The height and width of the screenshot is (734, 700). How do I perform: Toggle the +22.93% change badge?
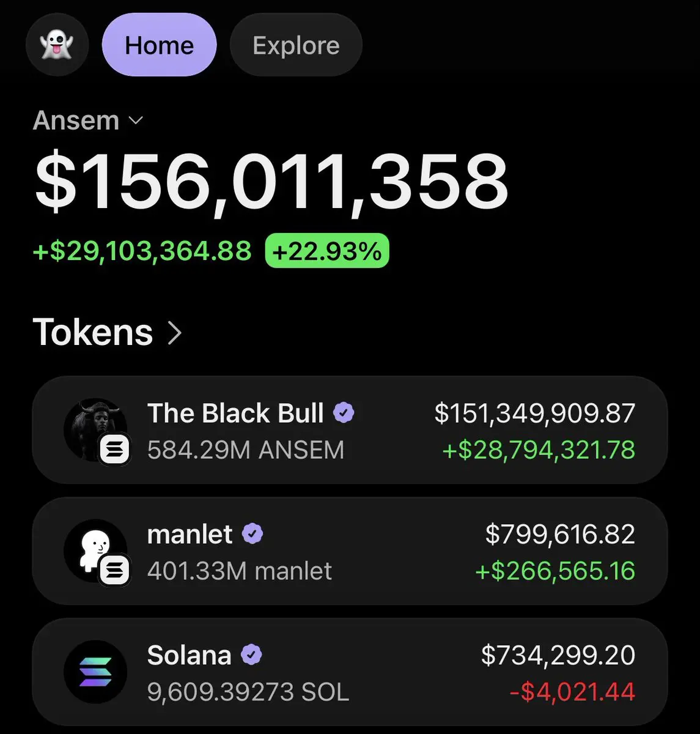327,251
